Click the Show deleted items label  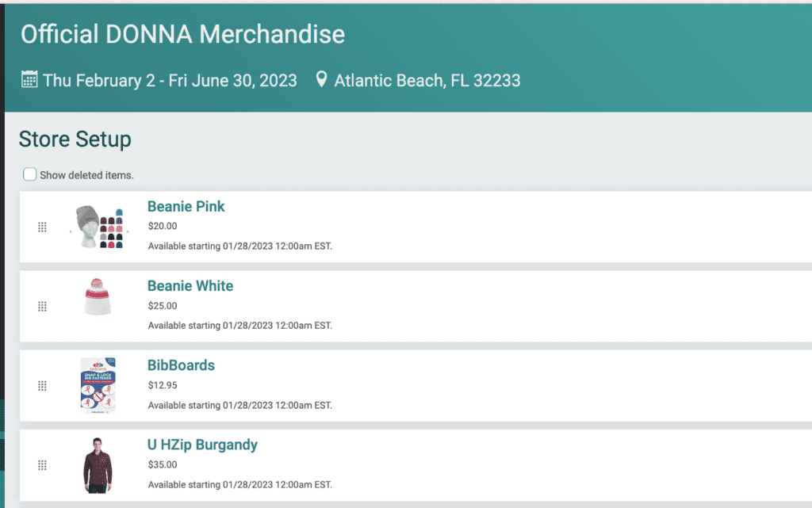coord(86,175)
